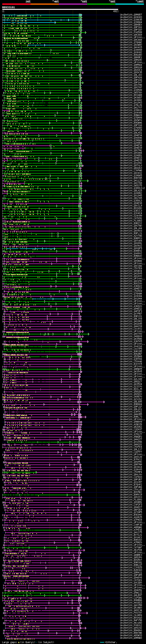
Task: Select the UniRef100_Q9SQF5 label
Action: (131, 249)
